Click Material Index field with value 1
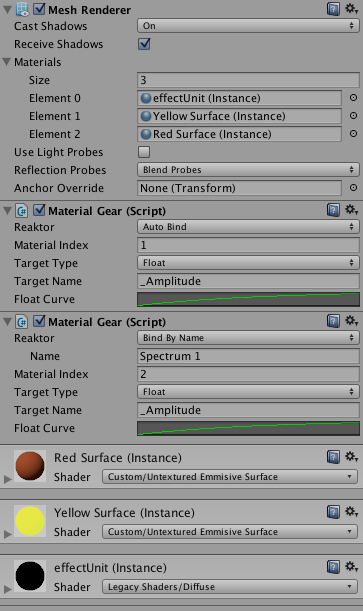This screenshot has height=611, width=363. [248, 245]
